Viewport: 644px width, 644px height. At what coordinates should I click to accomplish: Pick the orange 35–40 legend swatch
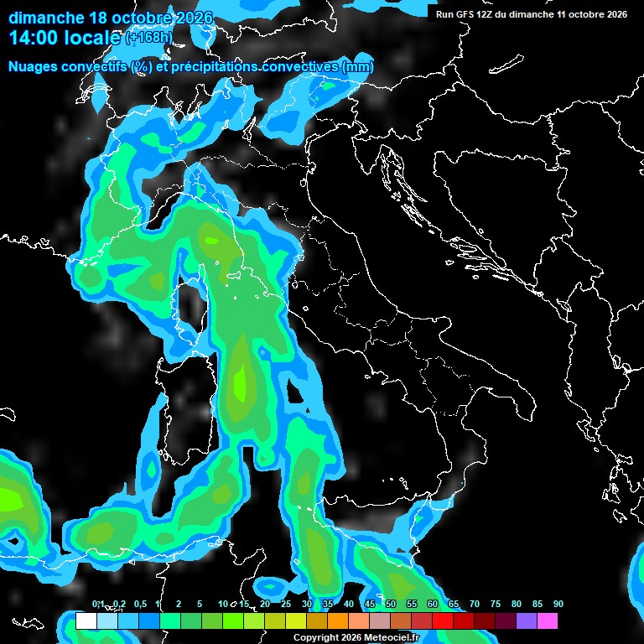click(338, 621)
